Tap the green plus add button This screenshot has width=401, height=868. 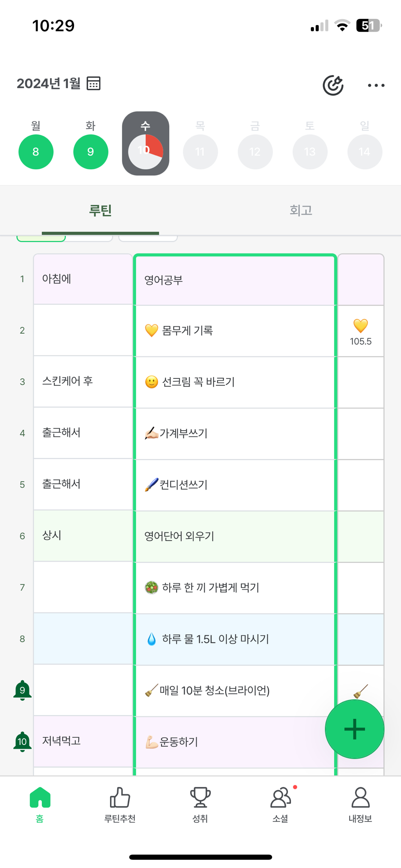[354, 729]
